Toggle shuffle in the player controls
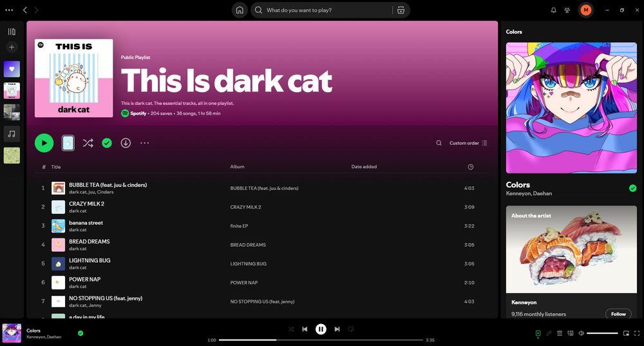 [x=291, y=329]
